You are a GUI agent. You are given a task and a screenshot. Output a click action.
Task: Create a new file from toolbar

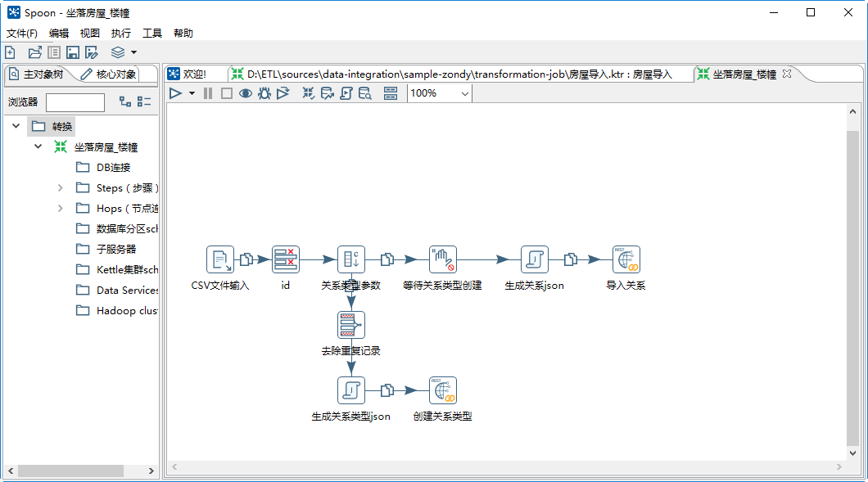(10, 52)
